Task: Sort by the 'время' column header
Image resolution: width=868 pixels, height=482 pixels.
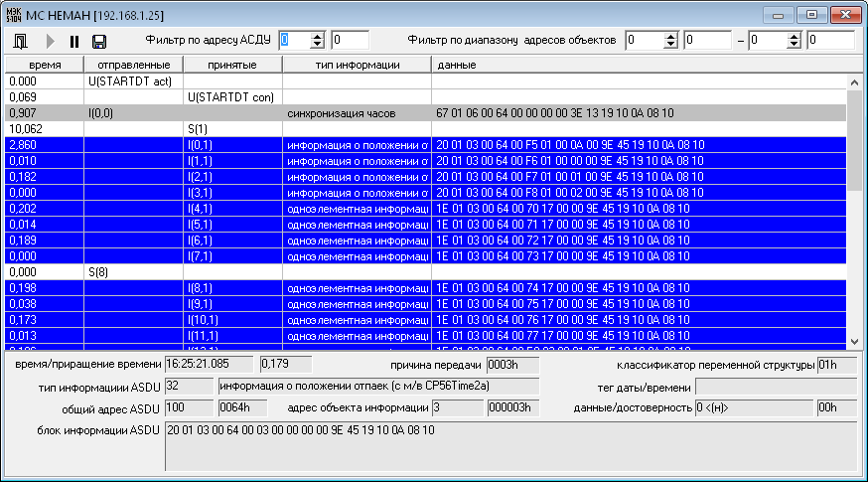Action: pyautogui.click(x=44, y=65)
